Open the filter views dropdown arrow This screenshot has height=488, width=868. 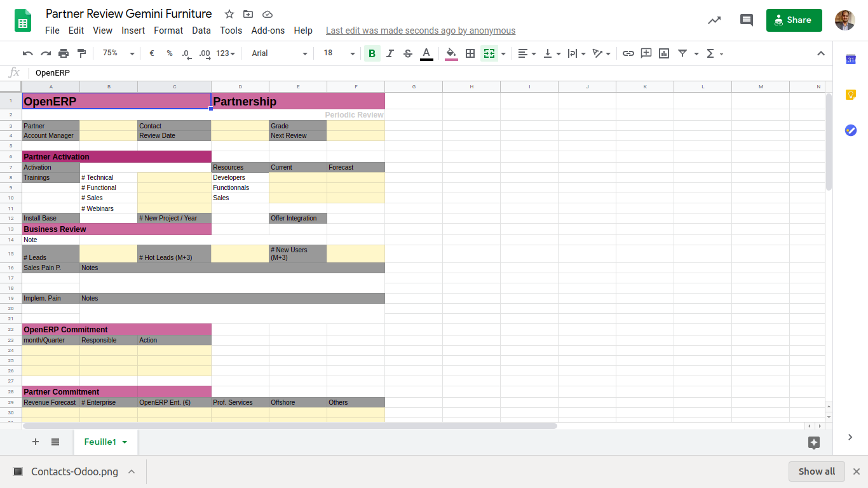(x=696, y=53)
